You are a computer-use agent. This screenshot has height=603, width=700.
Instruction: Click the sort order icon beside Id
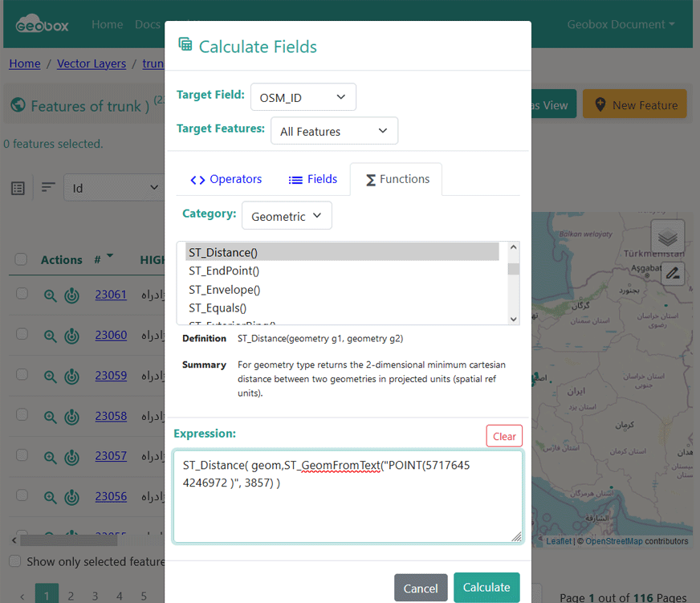(x=49, y=187)
